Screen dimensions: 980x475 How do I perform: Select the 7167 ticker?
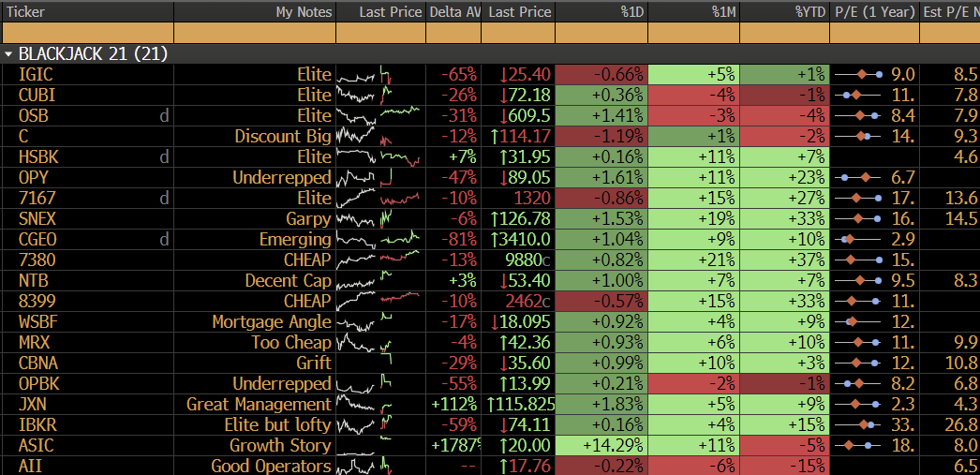click(x=37, y=198)
